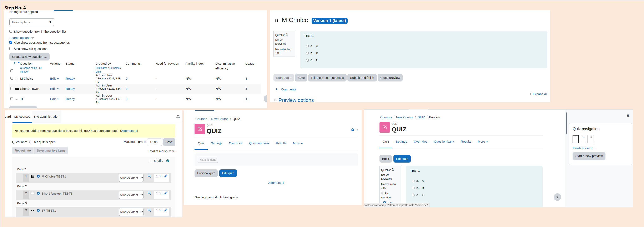Click magnifier preview icon for M Choice TEST1
Image resolution: width=644 pixels, height=227 pixels.
pyautogui.click(x=149, y=176)
